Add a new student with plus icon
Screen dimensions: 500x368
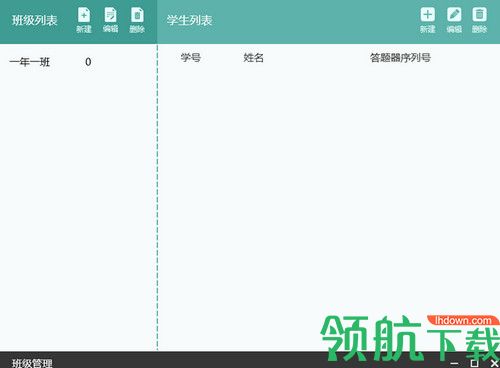tap(427, 20)
